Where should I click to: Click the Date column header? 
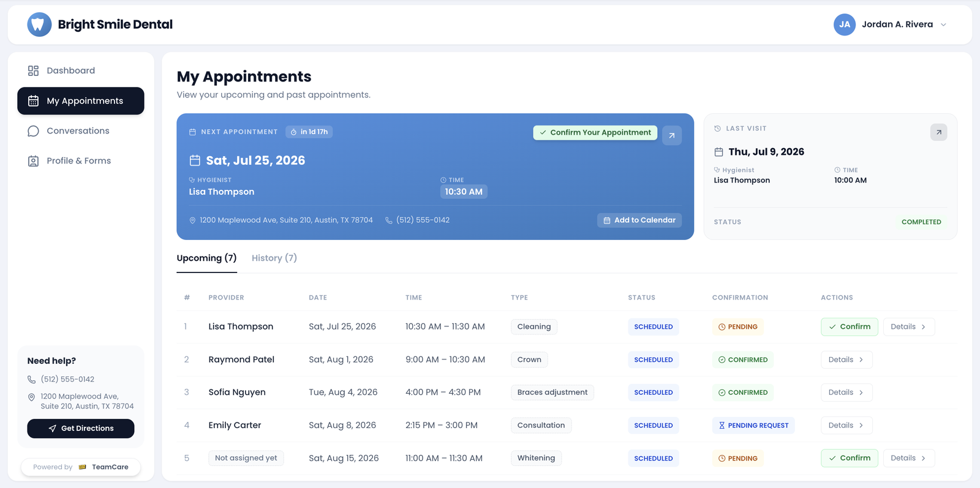coord(318,298)
